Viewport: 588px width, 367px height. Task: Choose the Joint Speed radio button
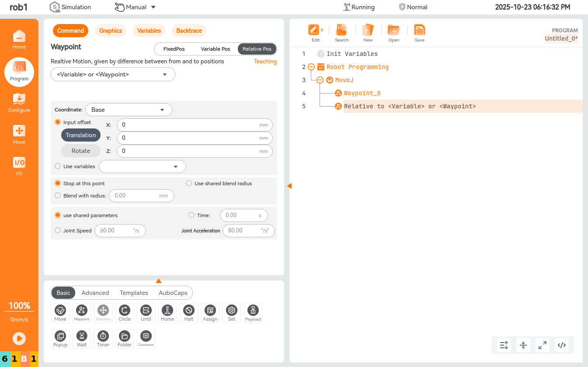58,231
